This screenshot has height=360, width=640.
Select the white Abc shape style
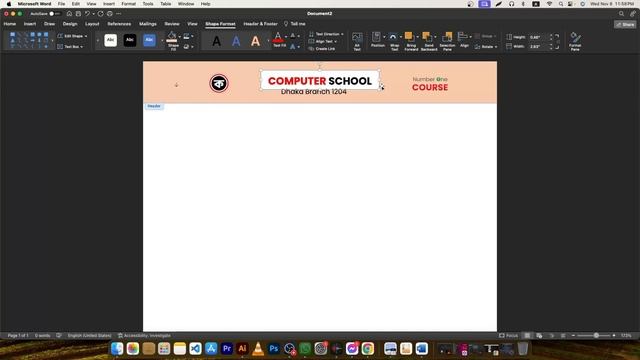111,40
